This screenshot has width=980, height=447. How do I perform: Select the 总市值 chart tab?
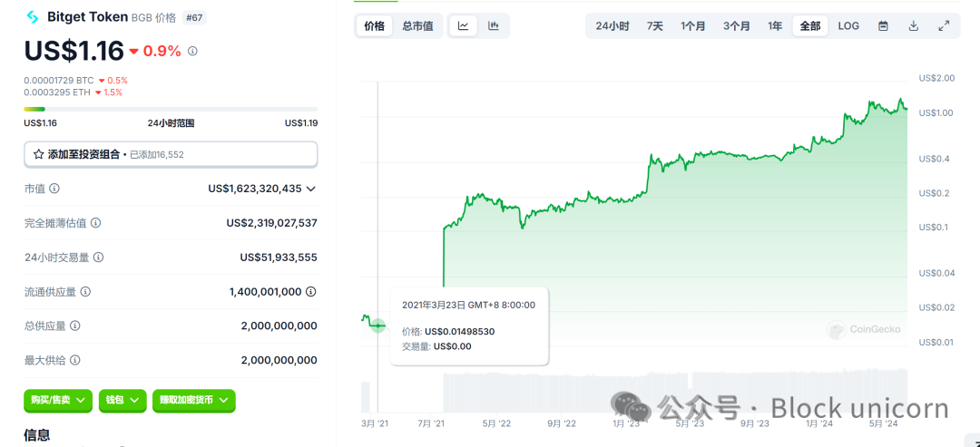pyautogui.click(x=417, y=26)
